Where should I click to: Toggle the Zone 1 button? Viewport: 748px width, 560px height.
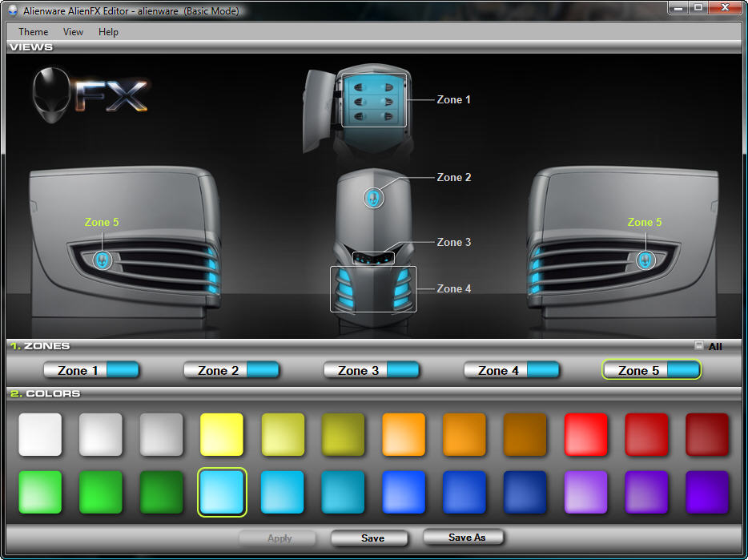[x=91, y=369]
